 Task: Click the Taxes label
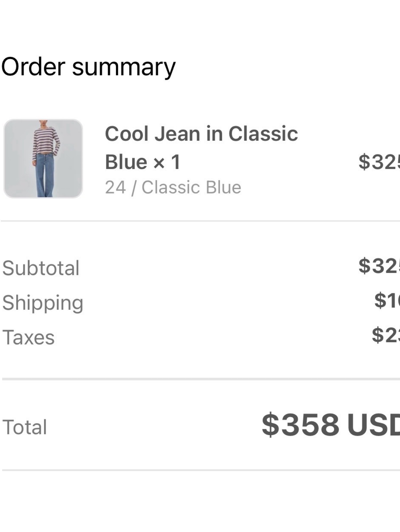tap(28, 337)
